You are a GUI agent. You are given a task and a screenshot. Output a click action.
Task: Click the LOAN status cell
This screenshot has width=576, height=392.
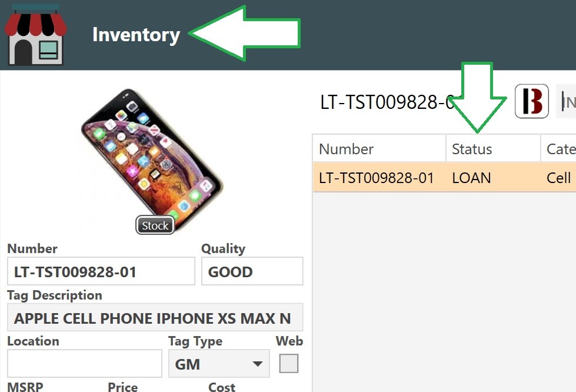tap(471, 178)
